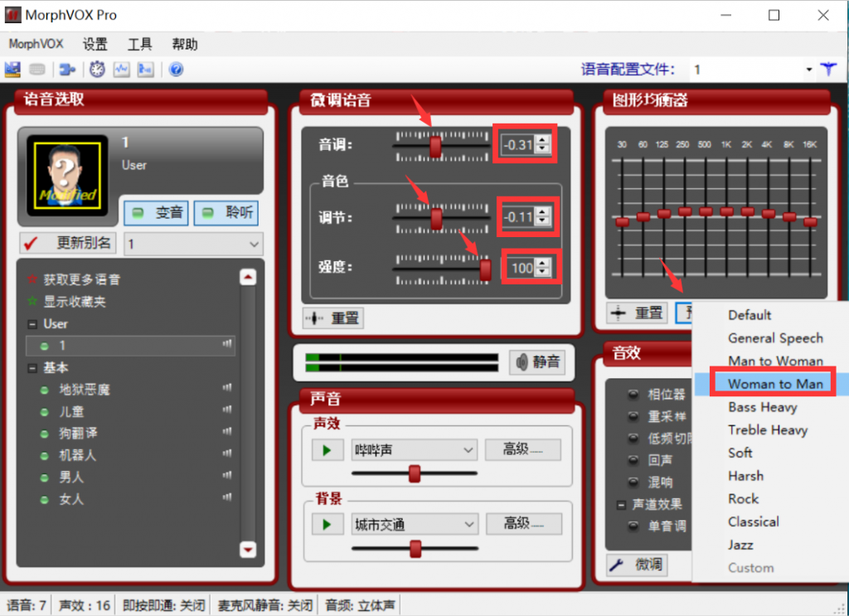The height and width of the screenshot is (616, 849).
Task: Open the alias dropdown showing 1
Action: tap(194, 244)
